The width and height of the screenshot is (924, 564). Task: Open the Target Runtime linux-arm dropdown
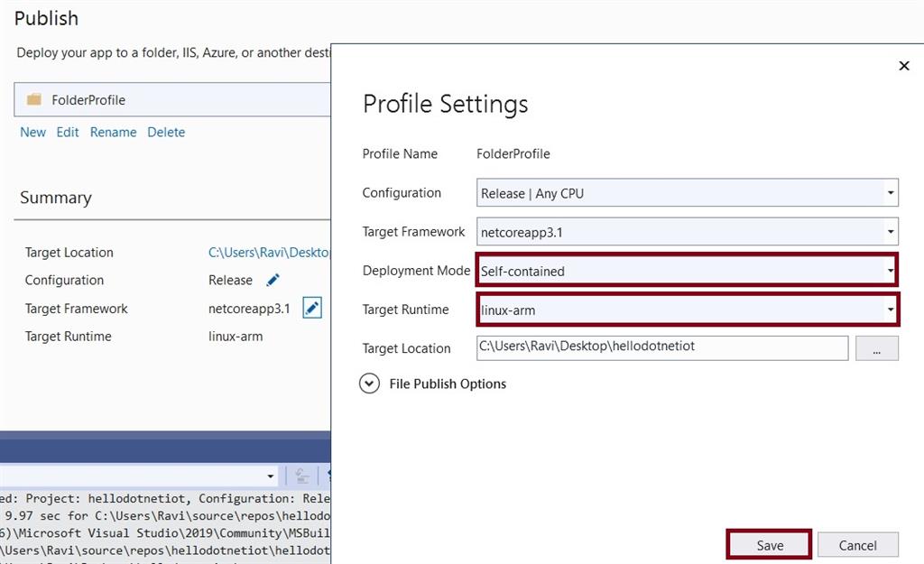coord(891,310)
